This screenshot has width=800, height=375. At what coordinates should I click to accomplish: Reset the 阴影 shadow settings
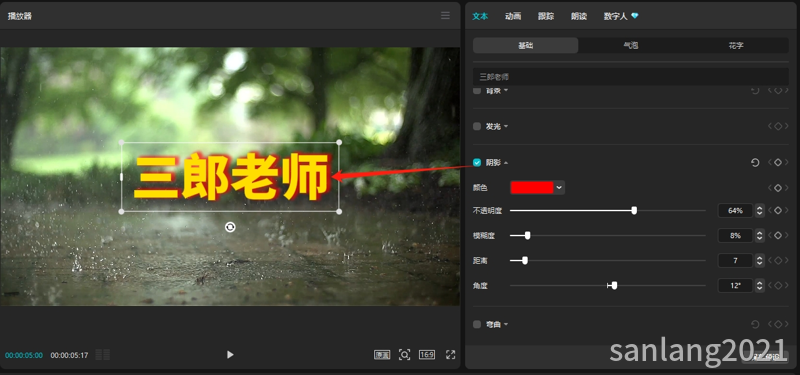click(755, 162)
